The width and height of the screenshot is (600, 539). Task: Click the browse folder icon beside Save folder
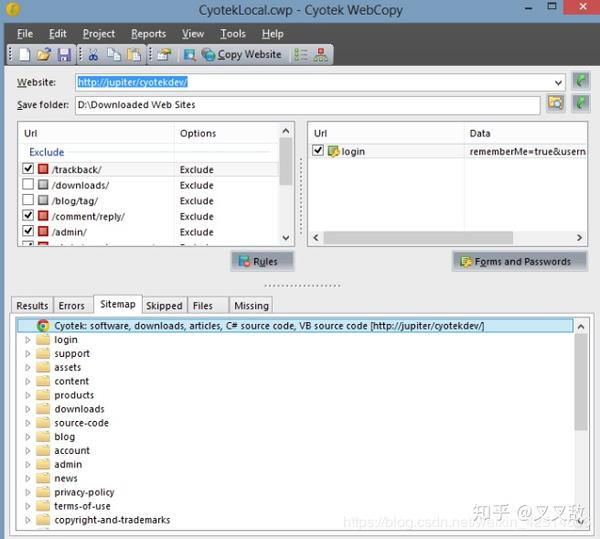click(556, 103)
